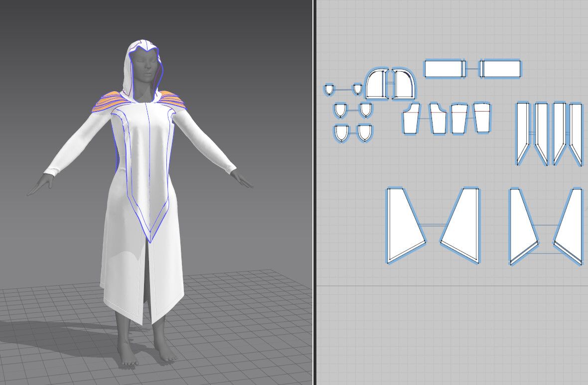Select the rightmost narrow pointed strip pattern
This screenshot has width=588, height=385.
click(x=576, y=133)
